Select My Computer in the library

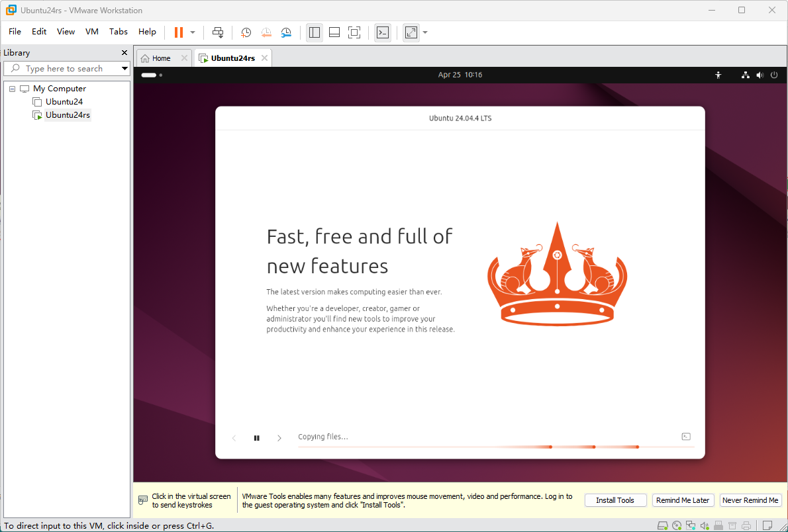(60, 89)
